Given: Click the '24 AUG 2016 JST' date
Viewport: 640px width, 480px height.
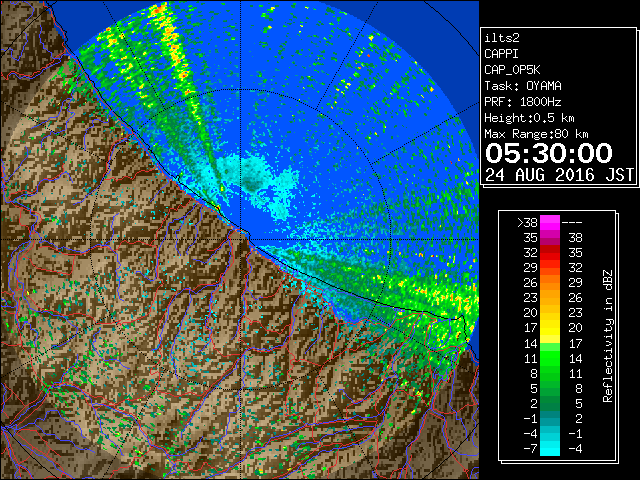Looking at the screenshot, I should coord(559,175).
